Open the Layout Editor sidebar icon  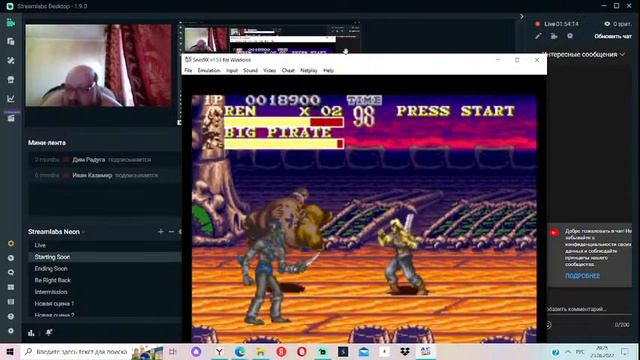pyautogui.click(x=11, y=42)
